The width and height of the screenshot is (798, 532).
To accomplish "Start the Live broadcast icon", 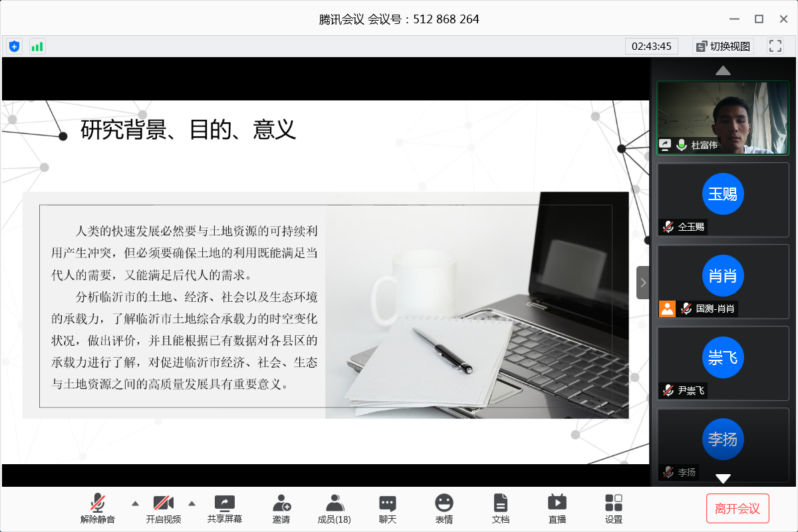I will coord(557,509).
